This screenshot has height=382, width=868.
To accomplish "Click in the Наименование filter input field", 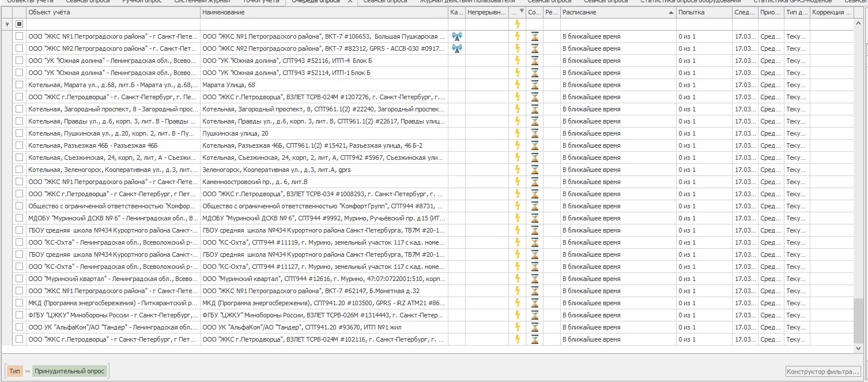I will coord(323,24).
